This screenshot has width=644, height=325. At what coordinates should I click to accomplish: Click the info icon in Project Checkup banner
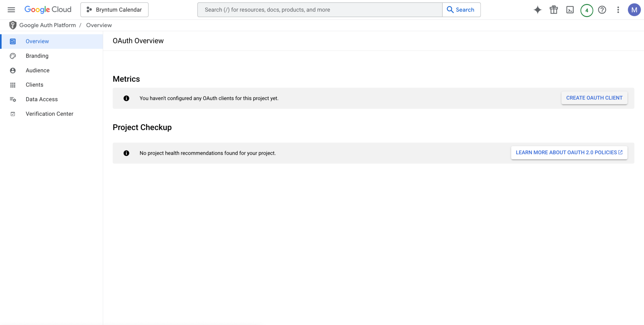(126, 153)
